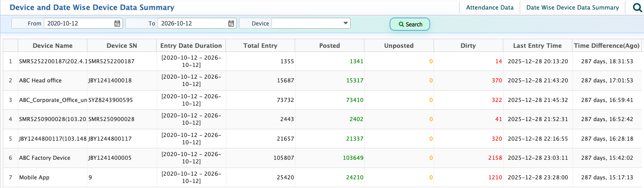Click time difference 287 days, 16:59:41

607,100
